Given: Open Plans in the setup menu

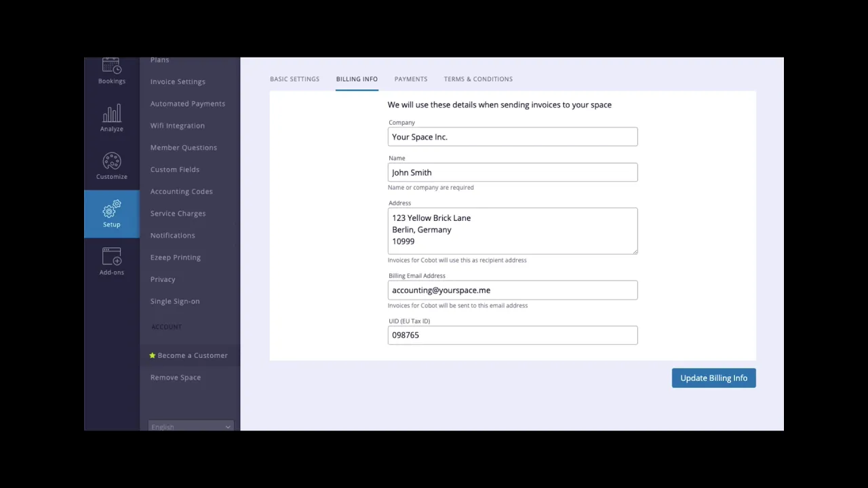Looking at the screenshot, I should click(x=159, y=60).
